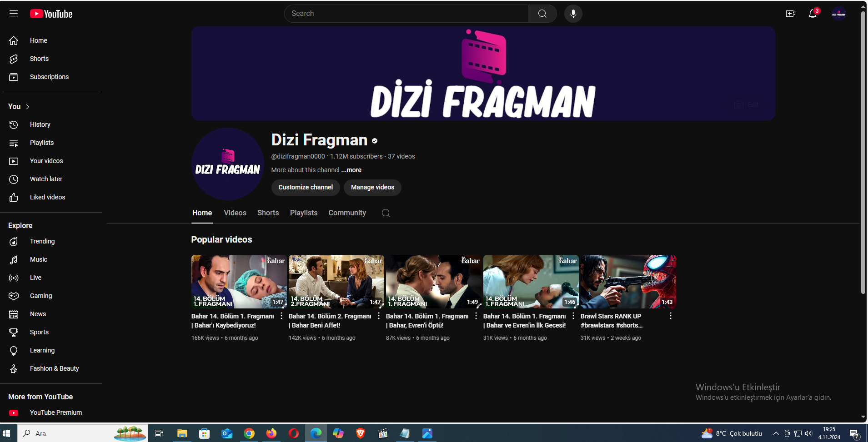
Task: Open the hamburger guide menu
Action: point(14,14)
